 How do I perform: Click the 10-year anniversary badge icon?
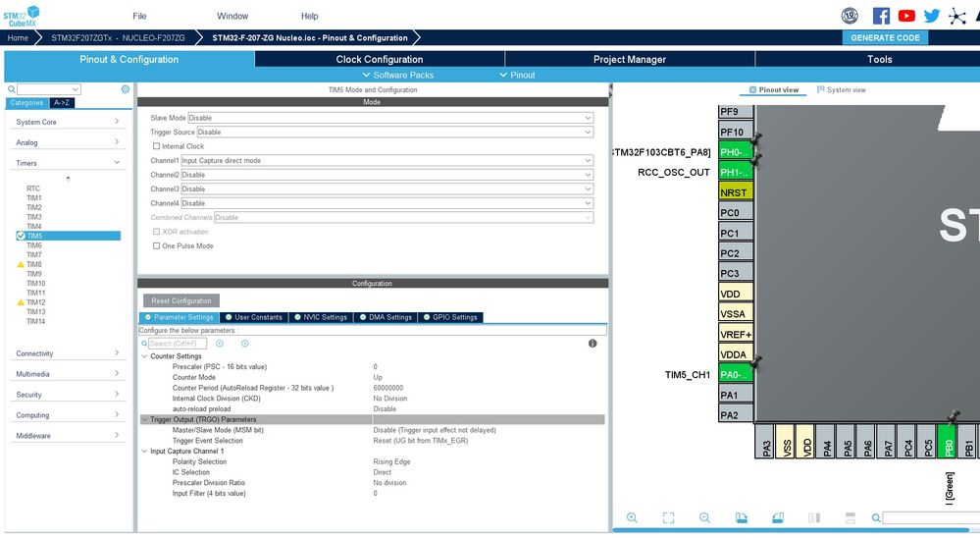[x=850, y=17]
